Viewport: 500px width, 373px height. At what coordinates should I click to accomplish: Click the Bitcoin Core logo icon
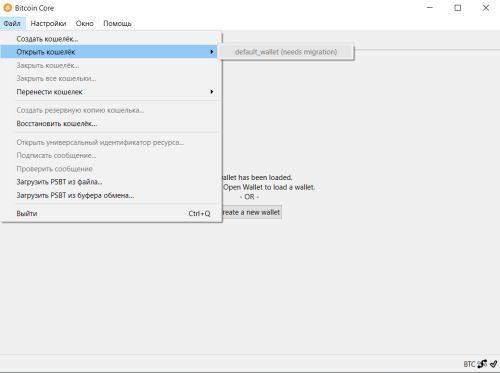click(7, 8)
